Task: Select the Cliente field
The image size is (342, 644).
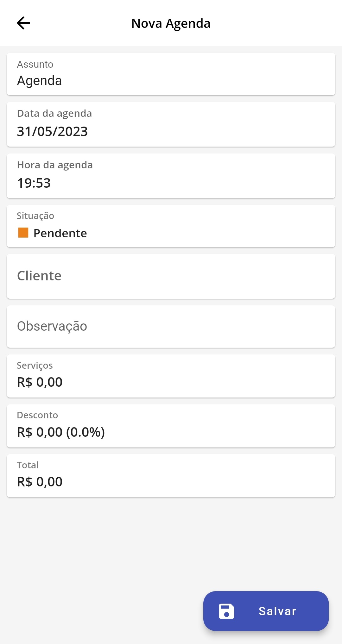Action: click(171, 276)
